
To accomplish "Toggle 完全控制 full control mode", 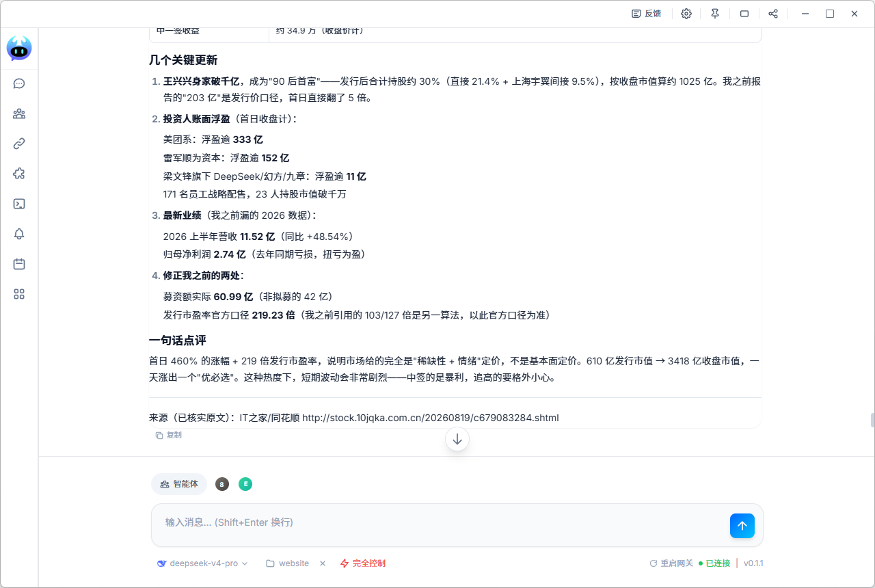I will point(363,563).
